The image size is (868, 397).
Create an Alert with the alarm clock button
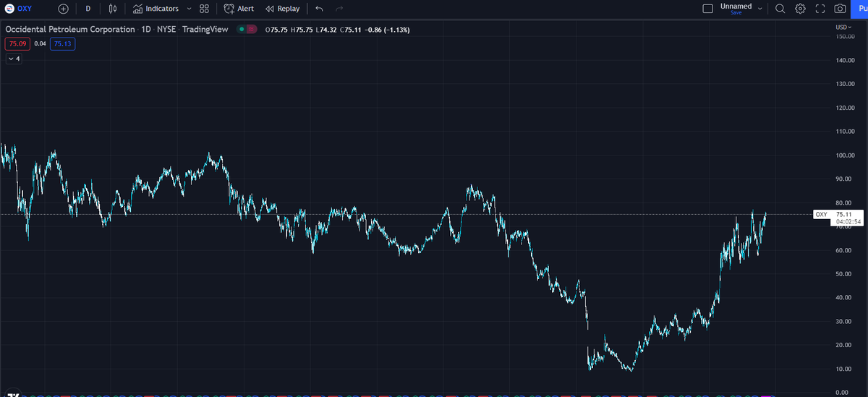pyautogui.click(x=239, y=9)
